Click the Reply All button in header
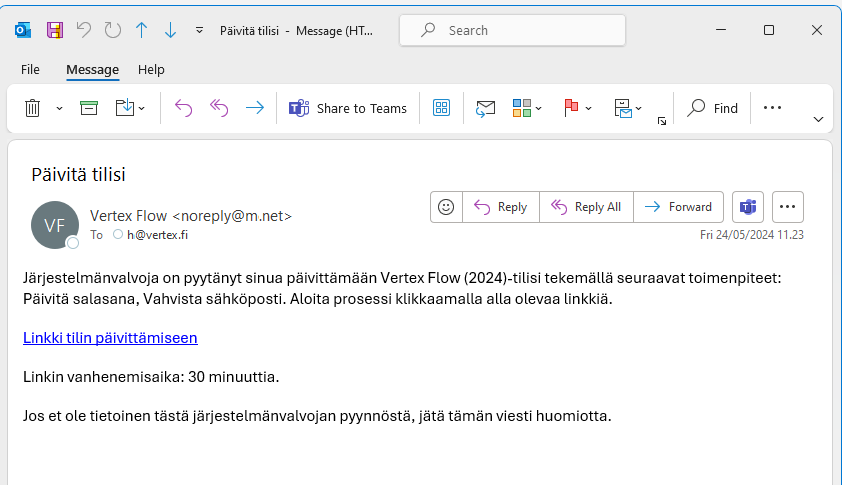The width and height of the screenshot is (842, 485). tap(586, 207)
